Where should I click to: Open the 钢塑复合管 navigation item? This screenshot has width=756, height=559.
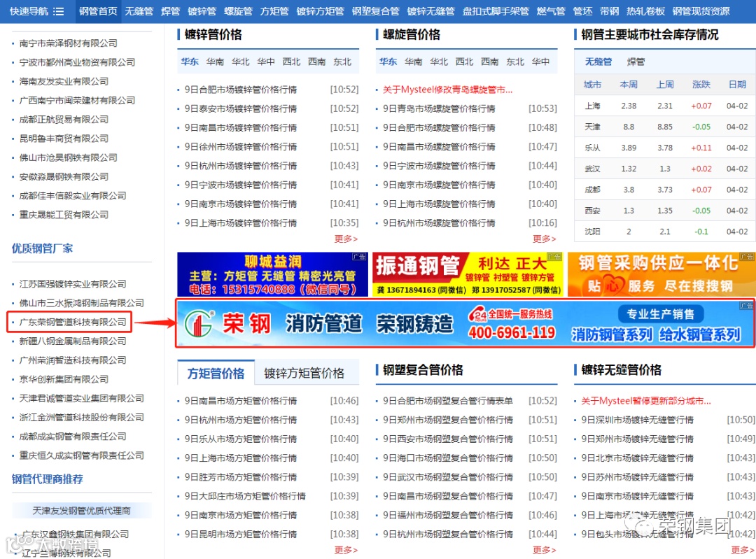click(x=376, y=11)
